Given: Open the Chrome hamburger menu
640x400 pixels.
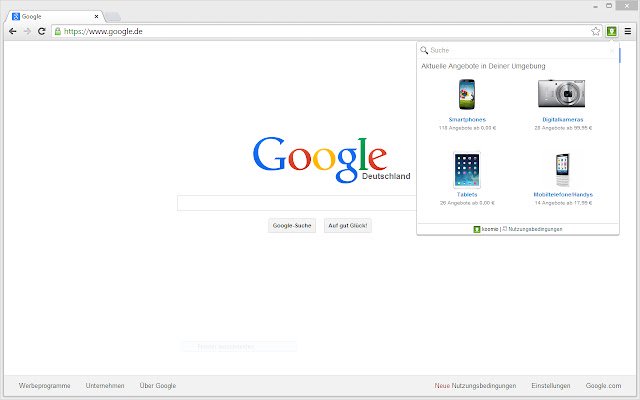Looking at the screenshot, I should (x=628, y=31).
